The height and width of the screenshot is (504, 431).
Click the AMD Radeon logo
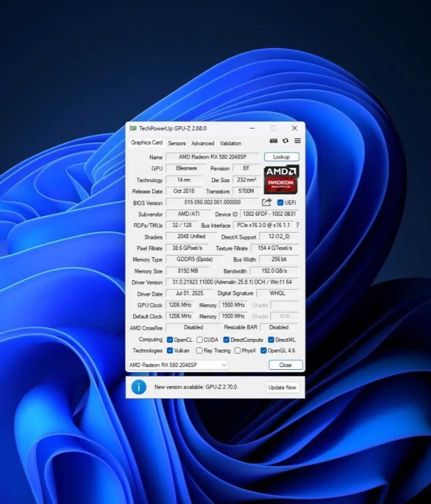point(281,179)
